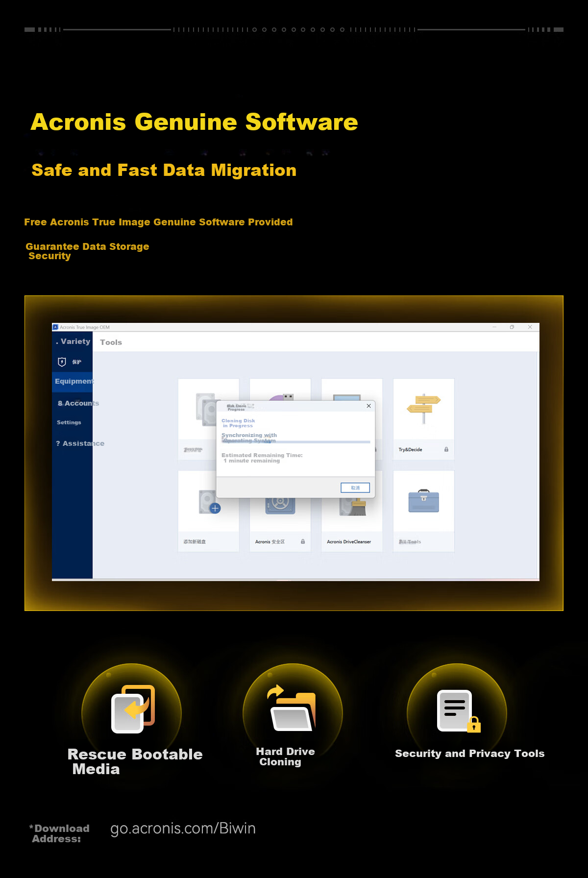Click the lock icon beside Try&Decide

pyautogui.click(x=446, y=449)
